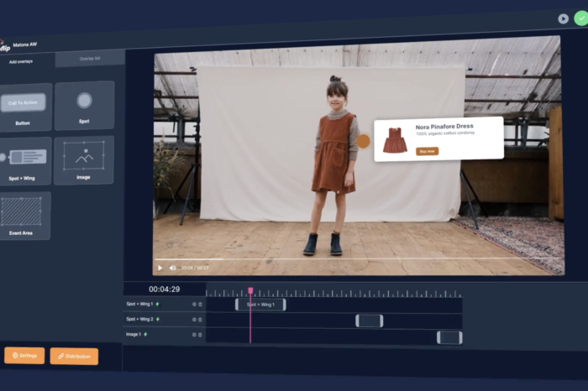The image size is (588, 391).
Task: Add an Event Area overlay
Action: pyautogui.click(x=22, y=216)
